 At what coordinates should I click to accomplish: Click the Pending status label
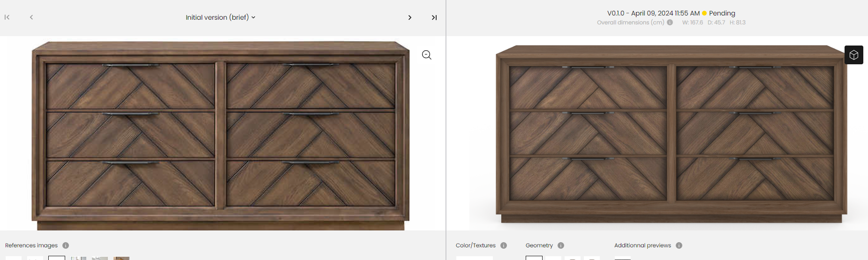click(722, 13)
